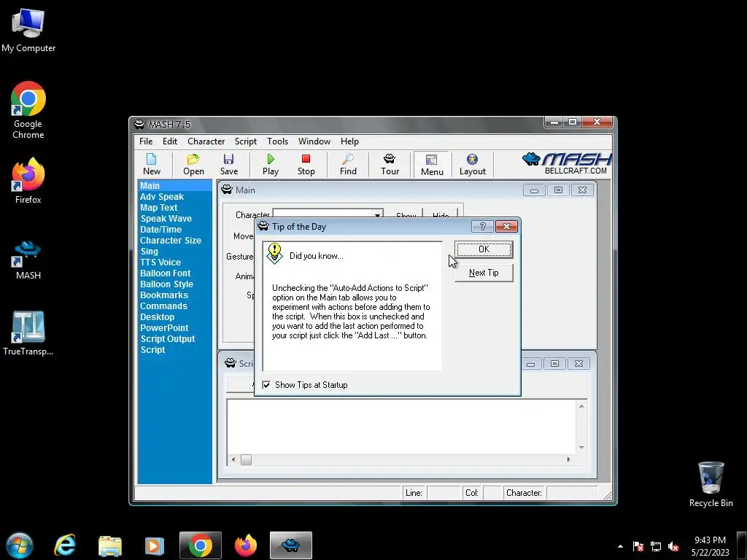Screen dimensions: 747x560
Task: Click the taskbar clock 9:43 PM
Action: pos(710,540)
